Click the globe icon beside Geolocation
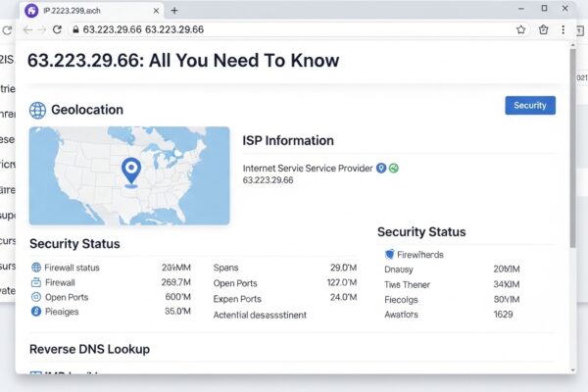This screenshot has width=588, height=392. click(38, 110)
